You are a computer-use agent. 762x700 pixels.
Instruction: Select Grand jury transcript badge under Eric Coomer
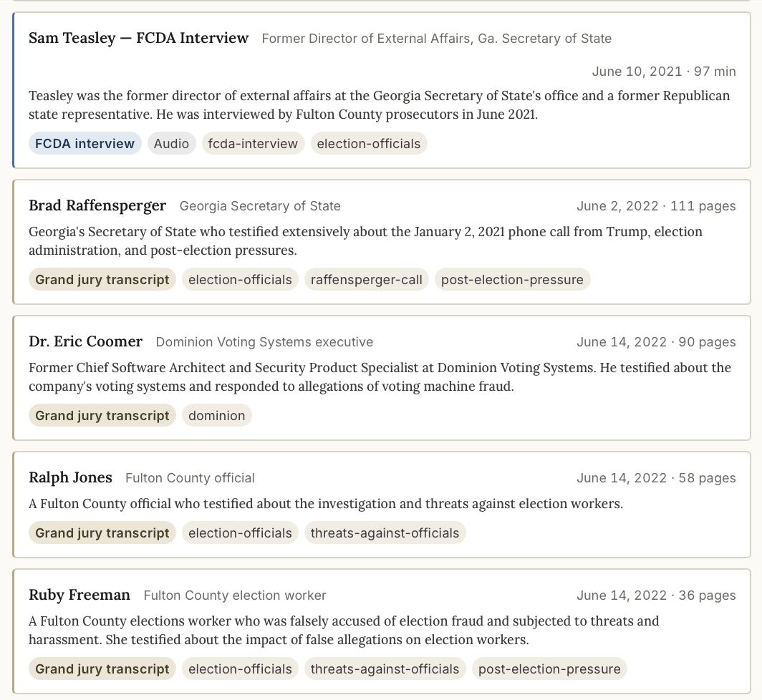[x=102, y=416]
